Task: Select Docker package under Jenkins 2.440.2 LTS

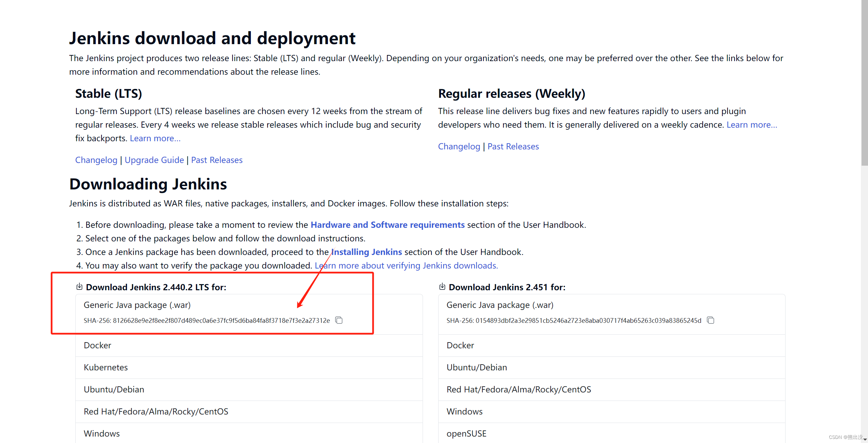Action: pos(97,345)
